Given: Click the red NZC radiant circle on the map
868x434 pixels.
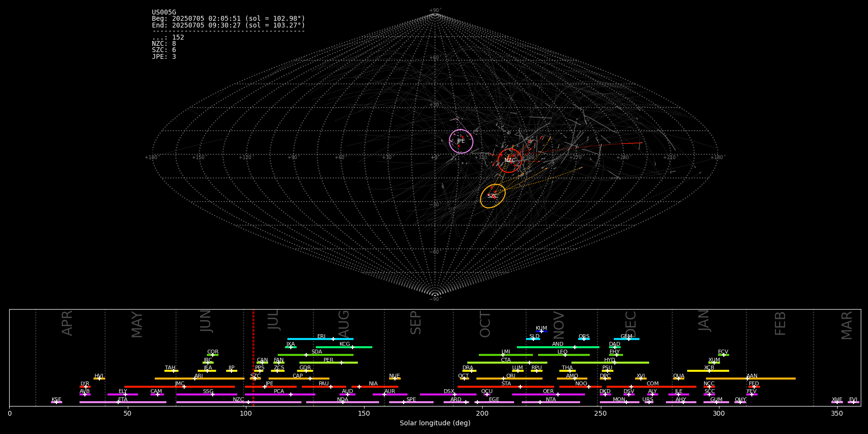Looking at the screenshot, I should pos(510,161).
